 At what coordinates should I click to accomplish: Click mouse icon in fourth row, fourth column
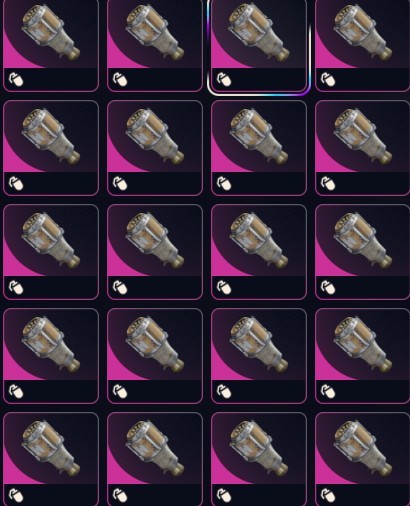click(328, 391)
